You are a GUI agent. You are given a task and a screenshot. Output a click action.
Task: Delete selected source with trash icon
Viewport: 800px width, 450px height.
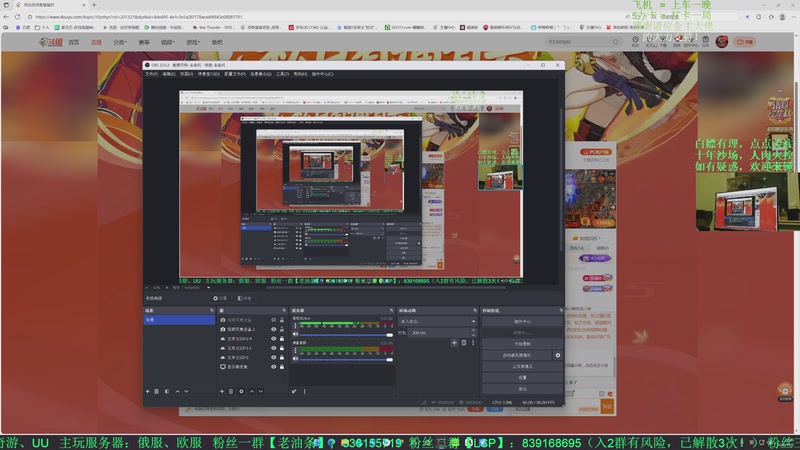click(x=231, y=391)
